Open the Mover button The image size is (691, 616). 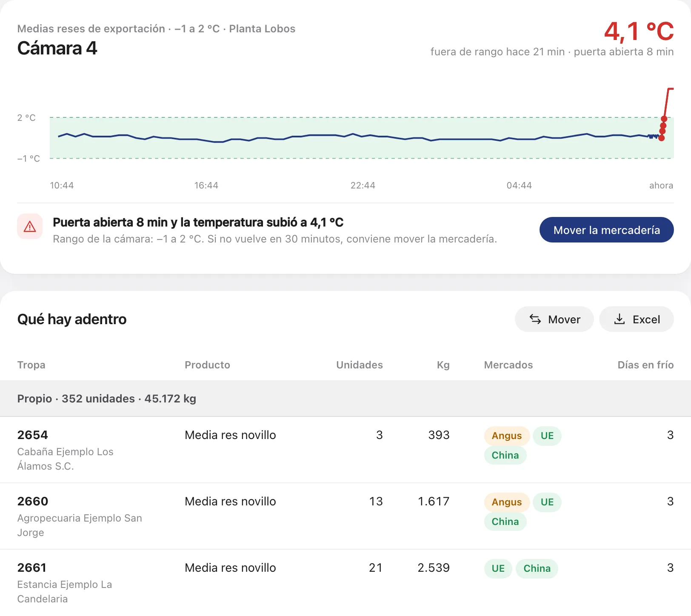[554, 319]
